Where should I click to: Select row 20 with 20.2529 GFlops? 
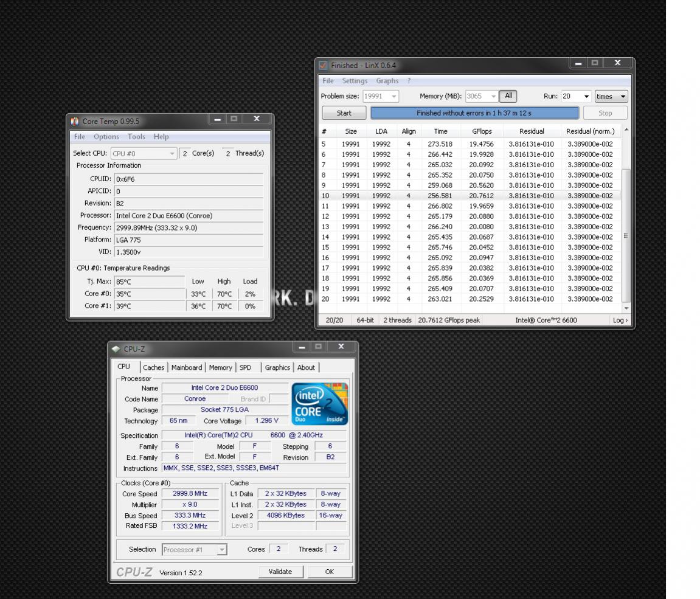coord(470,299)
